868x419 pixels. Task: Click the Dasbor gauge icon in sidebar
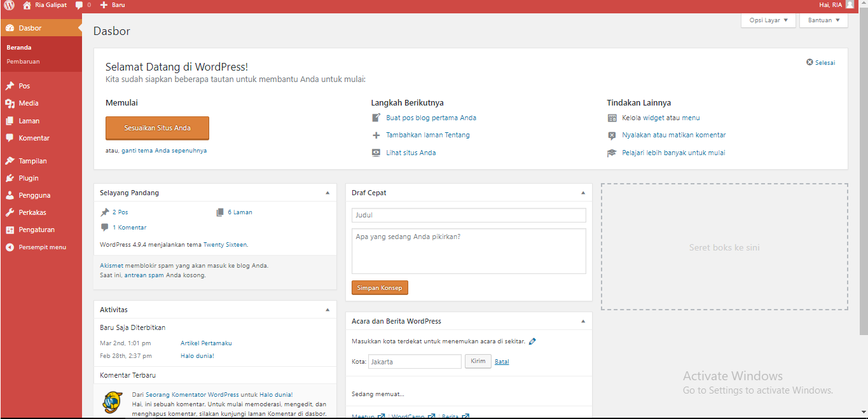(x=10, y=28)
